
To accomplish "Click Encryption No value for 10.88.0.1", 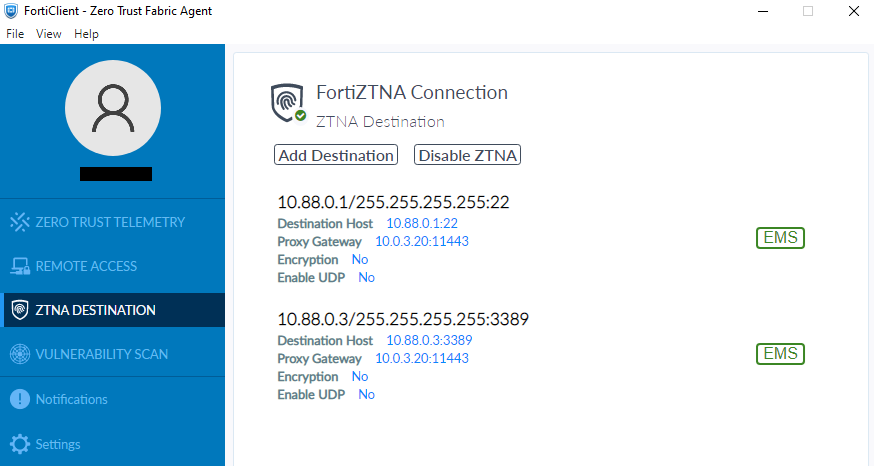I will tap(360, 260).
